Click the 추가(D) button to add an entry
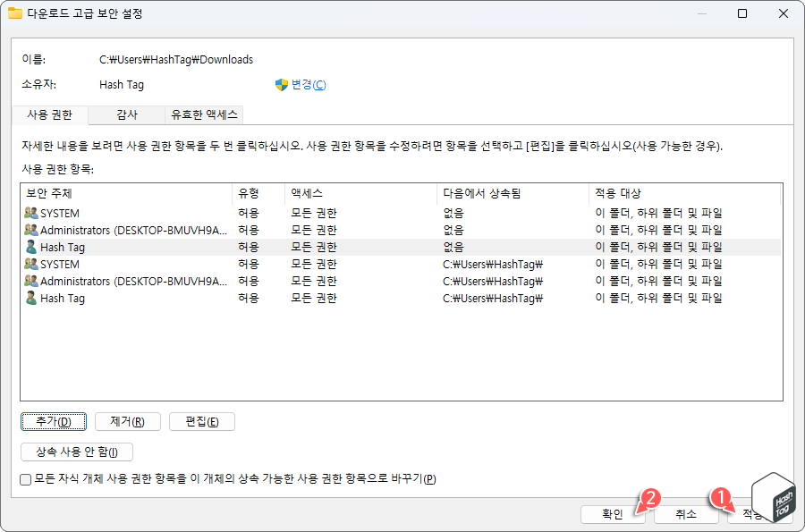 (x=54, y=421)
